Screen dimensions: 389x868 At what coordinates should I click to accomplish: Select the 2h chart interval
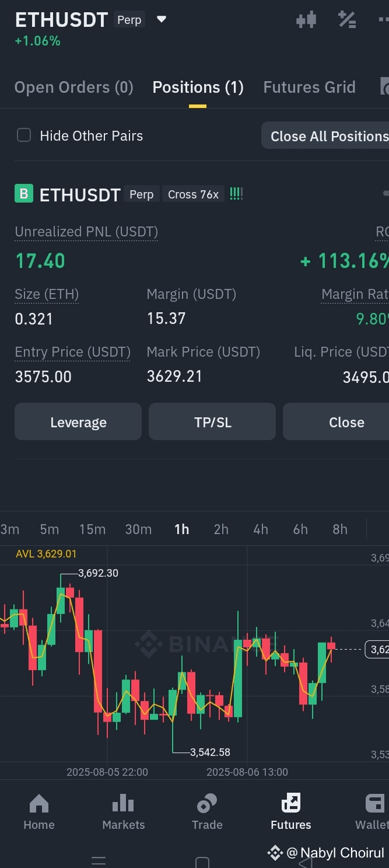[x=221, y=529]
